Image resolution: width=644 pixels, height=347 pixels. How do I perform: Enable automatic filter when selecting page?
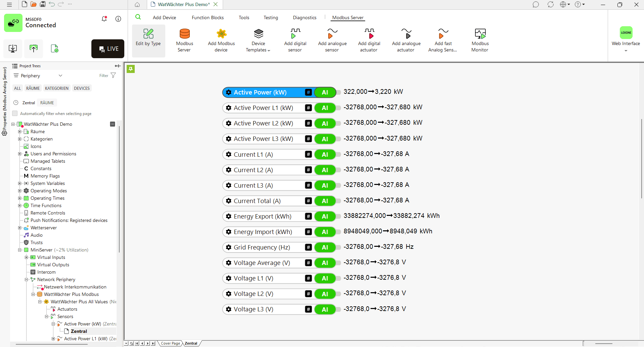(x=15, y=113)
